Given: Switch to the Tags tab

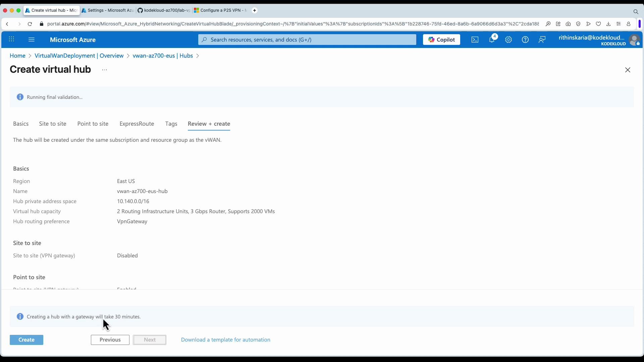Looking at the screenshot, I should coord(171,124).
